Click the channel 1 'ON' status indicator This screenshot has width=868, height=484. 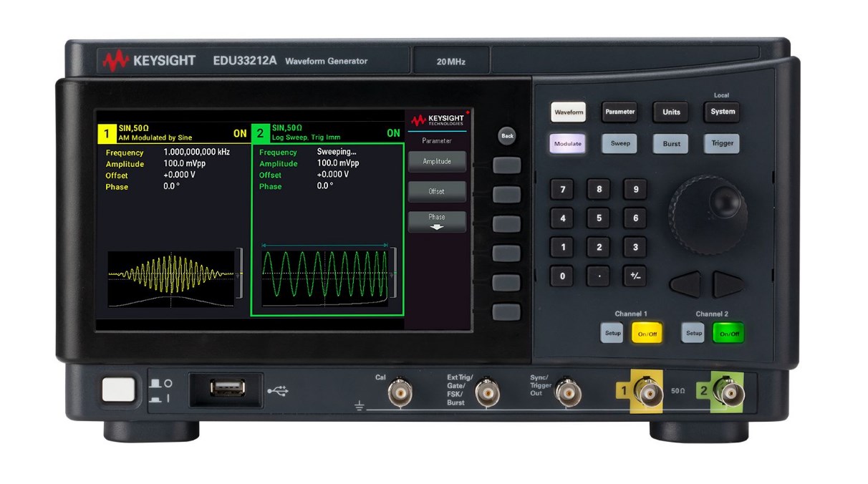pyautogui.click(x=240, y=133)
